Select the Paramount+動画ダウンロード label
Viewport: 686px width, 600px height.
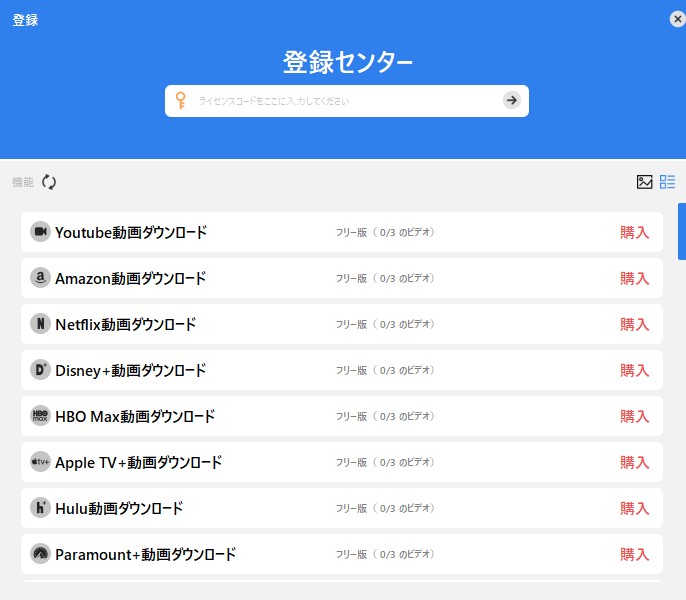click(146, 554)
